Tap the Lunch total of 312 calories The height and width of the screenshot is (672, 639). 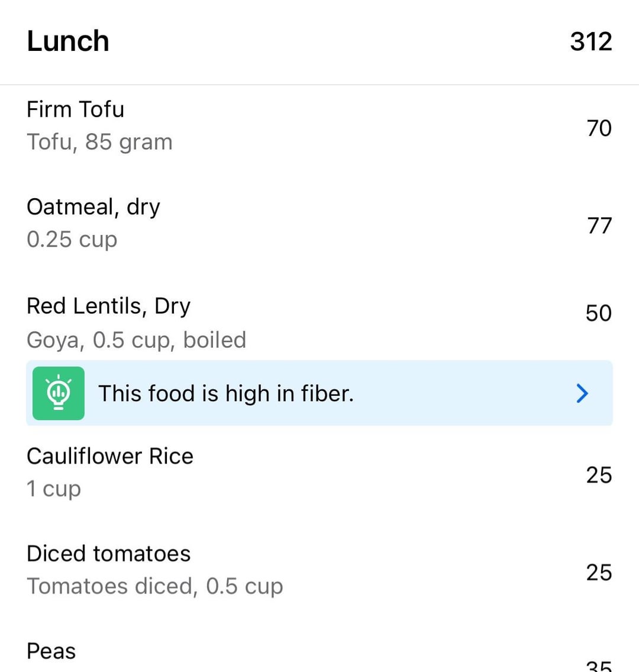(x=590, y=41)
